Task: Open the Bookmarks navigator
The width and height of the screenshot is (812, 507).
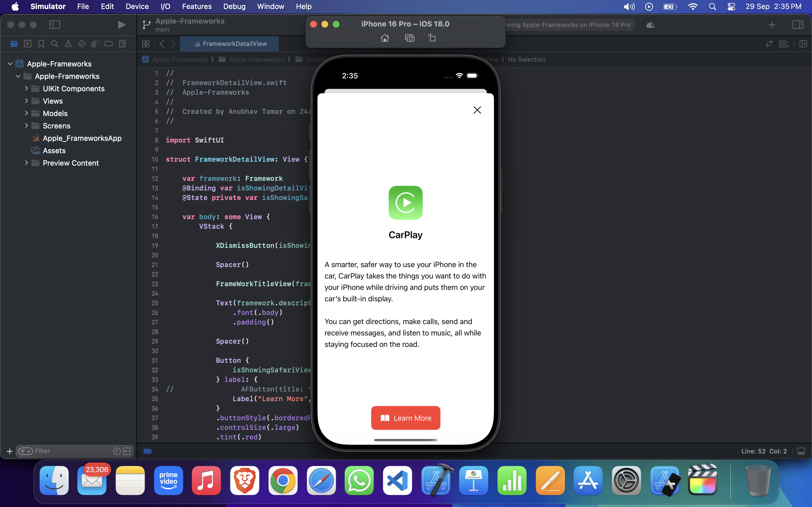Action: pos(41,44)
